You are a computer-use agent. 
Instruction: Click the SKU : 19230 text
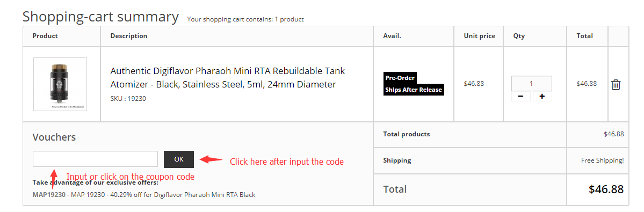pos(128,98)
